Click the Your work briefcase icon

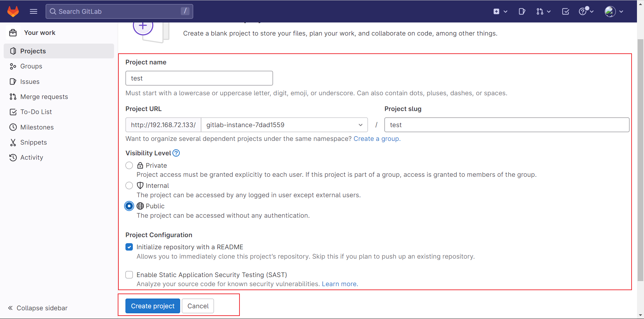pos(13,33)
